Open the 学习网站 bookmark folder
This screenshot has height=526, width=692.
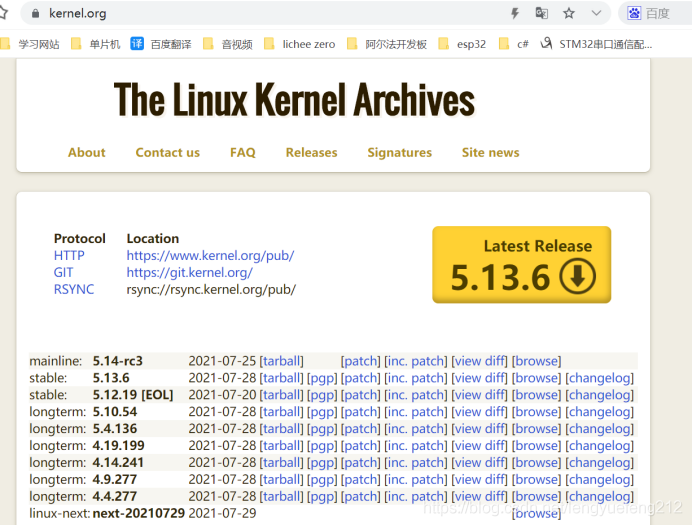[x=30, y=44]
